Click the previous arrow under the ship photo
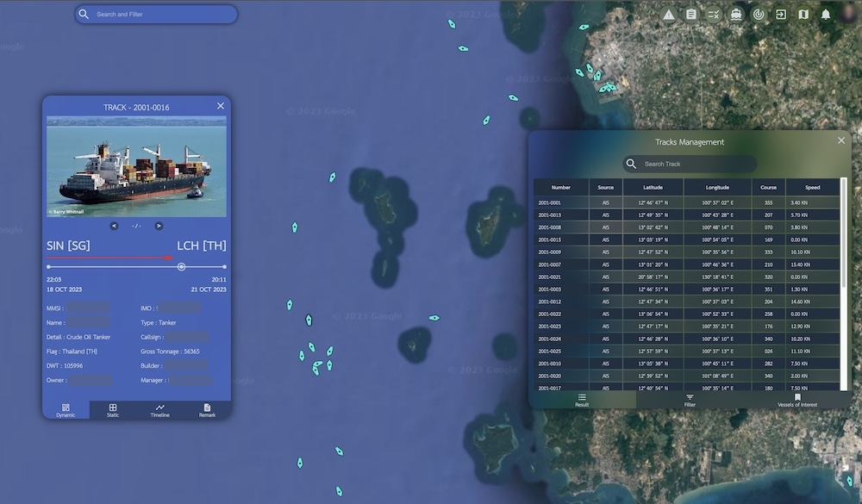 (113, 227)
